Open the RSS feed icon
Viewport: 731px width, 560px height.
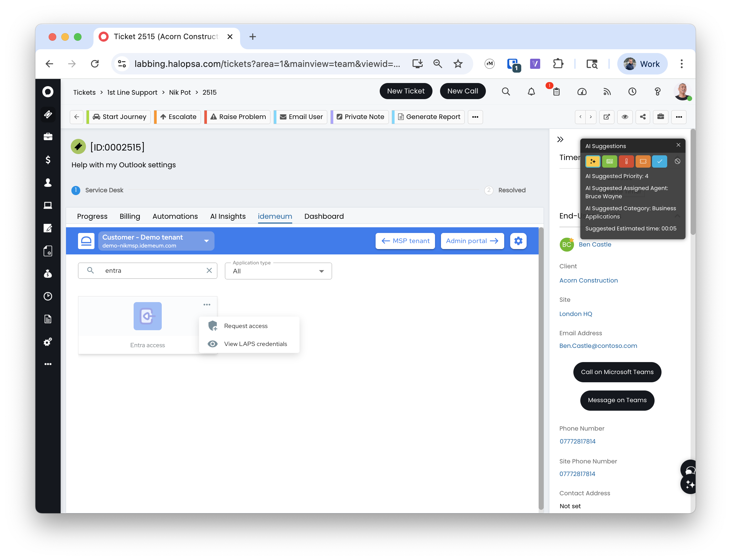click(607, 91)
